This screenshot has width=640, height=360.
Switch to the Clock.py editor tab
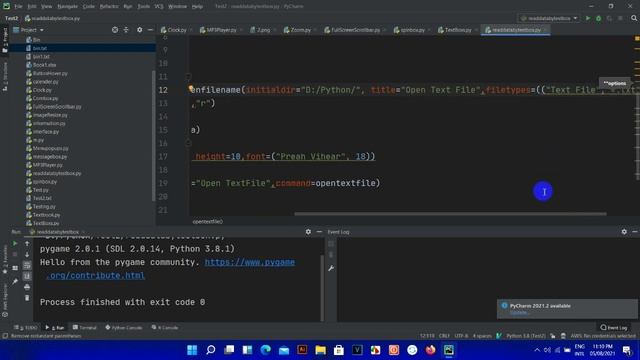177,30
